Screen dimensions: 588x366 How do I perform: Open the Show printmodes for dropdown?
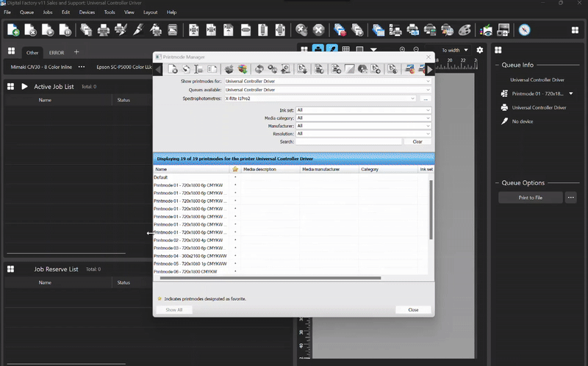(x=327, y=81)
